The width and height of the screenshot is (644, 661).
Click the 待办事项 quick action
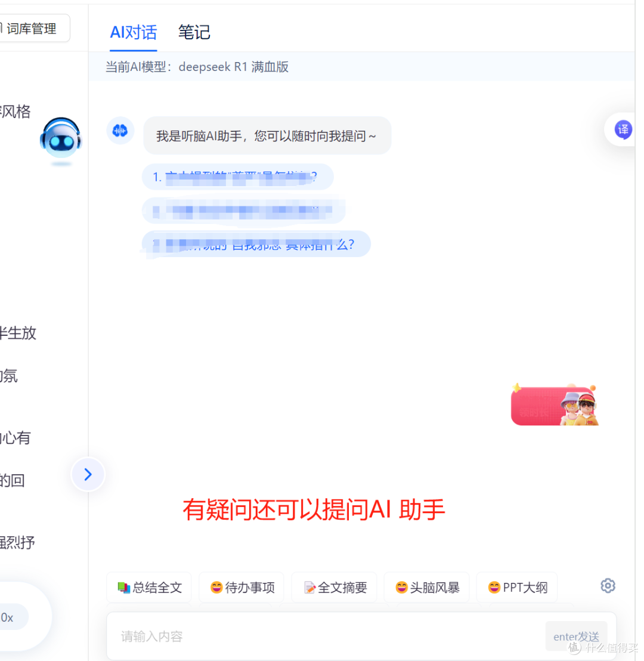(241, 587)
